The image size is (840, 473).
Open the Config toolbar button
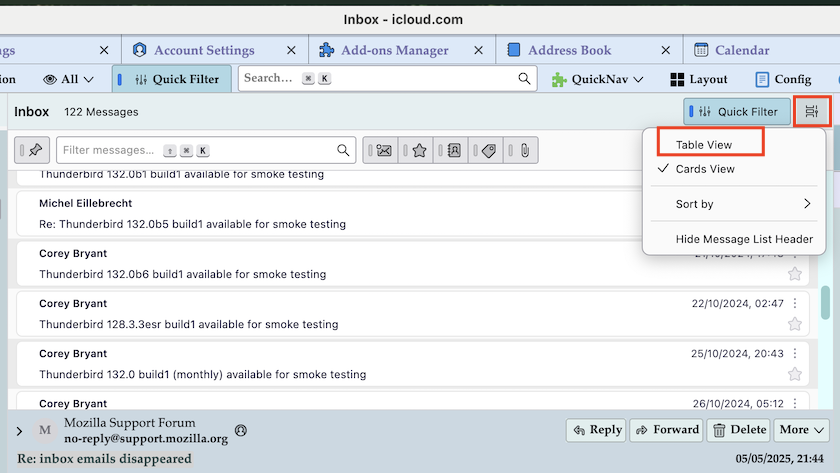pyautogui.click(x=783, y=79)
